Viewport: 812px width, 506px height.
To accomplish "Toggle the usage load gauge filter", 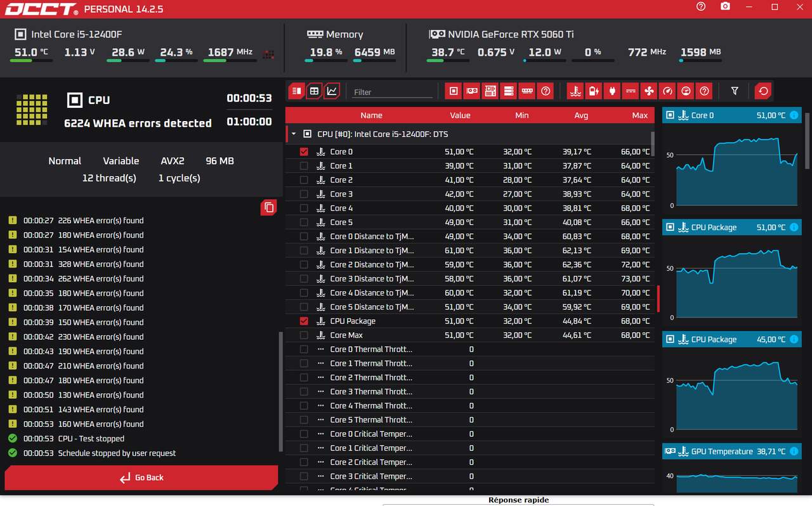I will pyautogui.click(x=685, y=91).
